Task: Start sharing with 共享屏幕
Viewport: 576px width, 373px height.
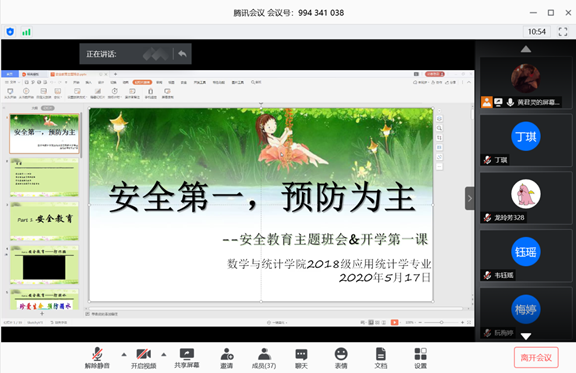Action: [x=187, y=358]
